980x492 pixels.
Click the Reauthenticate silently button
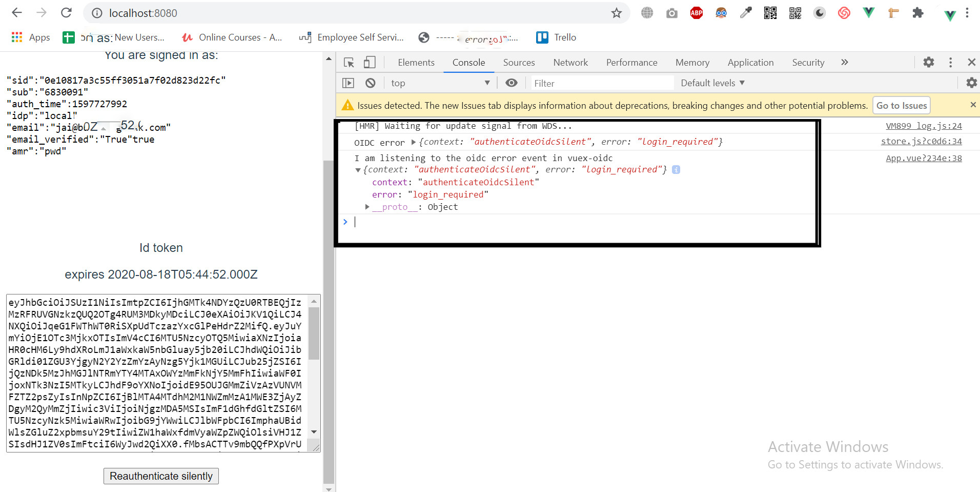tap(161, 476)
